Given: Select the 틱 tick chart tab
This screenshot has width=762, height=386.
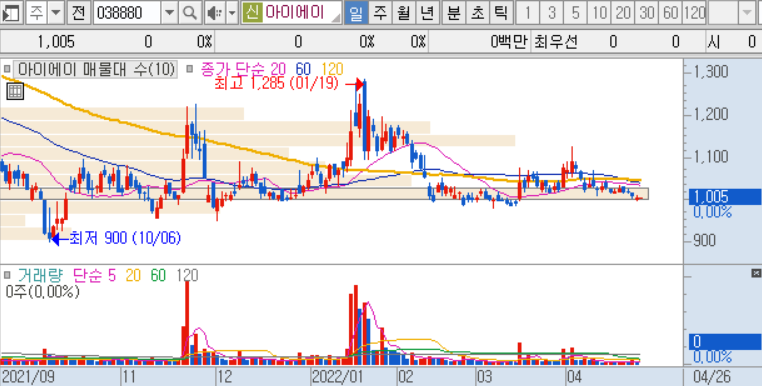Looking at the screenshot, I should [x=501, y=13].
